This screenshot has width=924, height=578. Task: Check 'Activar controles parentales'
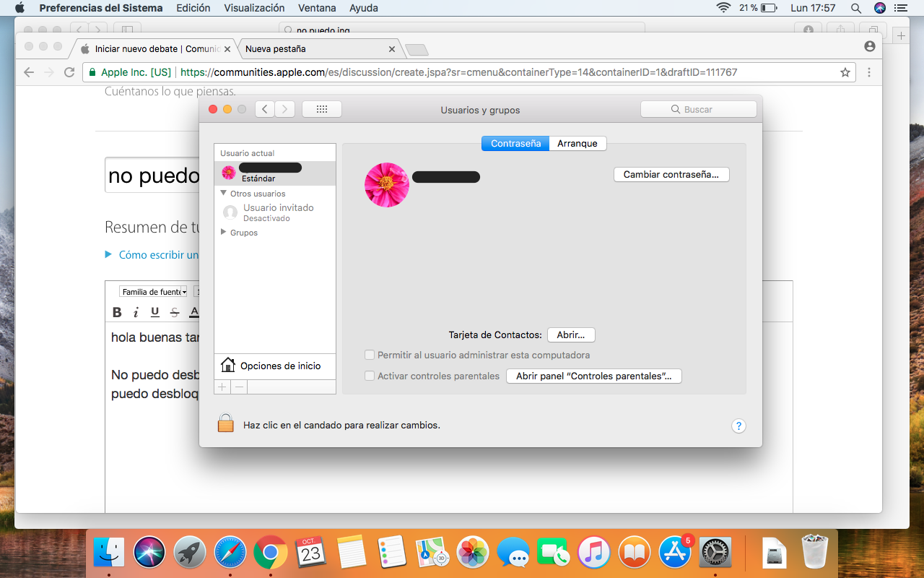pyautogui.click(x=370, y=376)
